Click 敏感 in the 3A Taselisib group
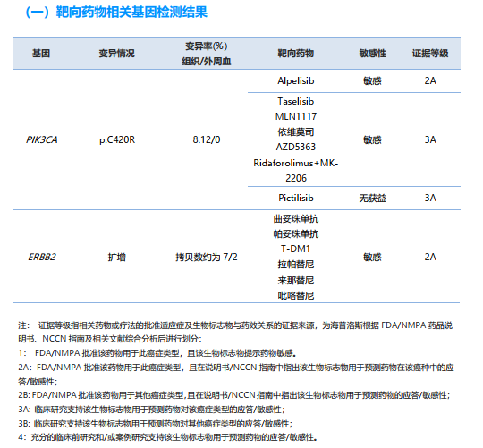 coord(372,139)
